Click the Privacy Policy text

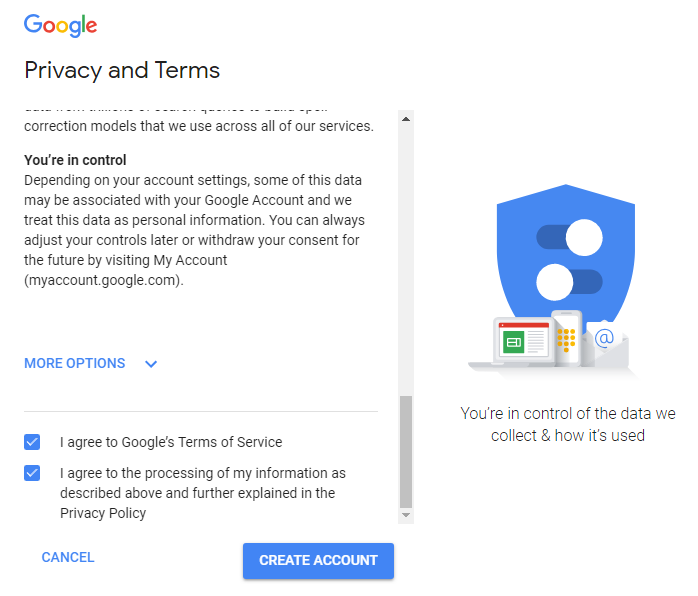103,513
